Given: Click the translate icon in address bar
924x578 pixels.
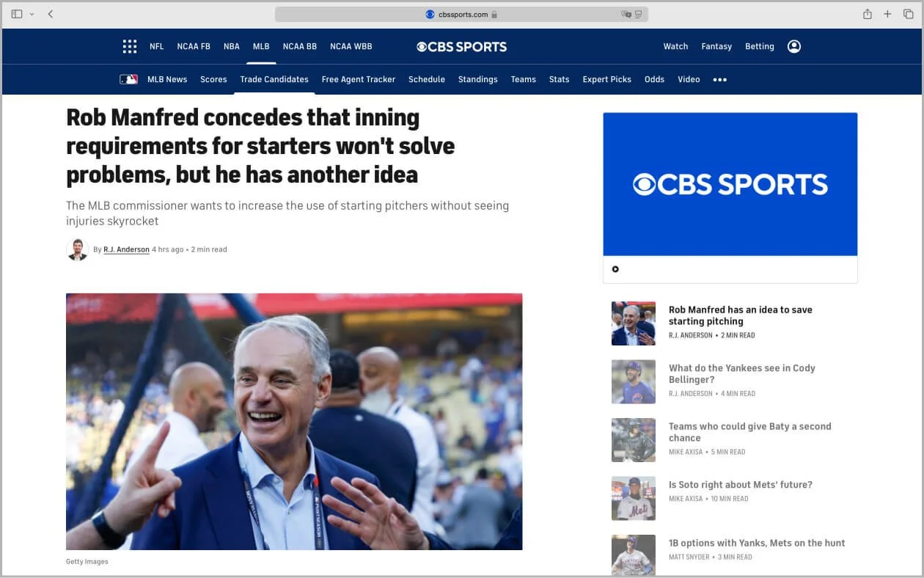Looking at the screenshot, I should 626,14.
